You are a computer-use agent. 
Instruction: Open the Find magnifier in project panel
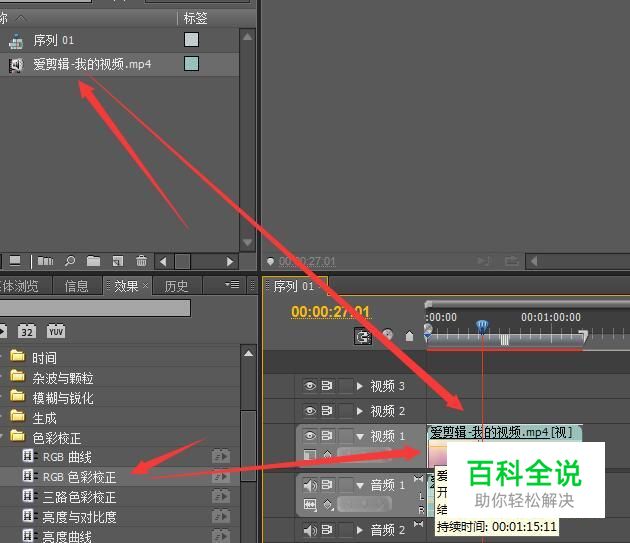[x=70, y=261]
